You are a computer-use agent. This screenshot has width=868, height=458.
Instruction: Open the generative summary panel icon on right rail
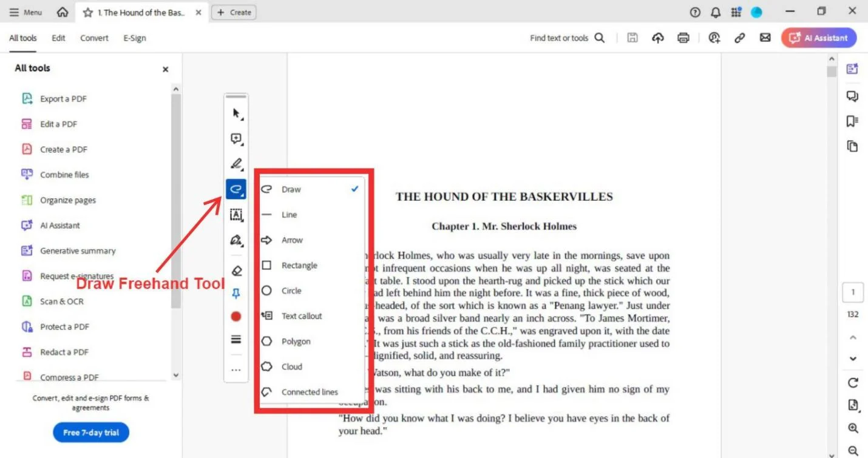[x=852, y=69]
